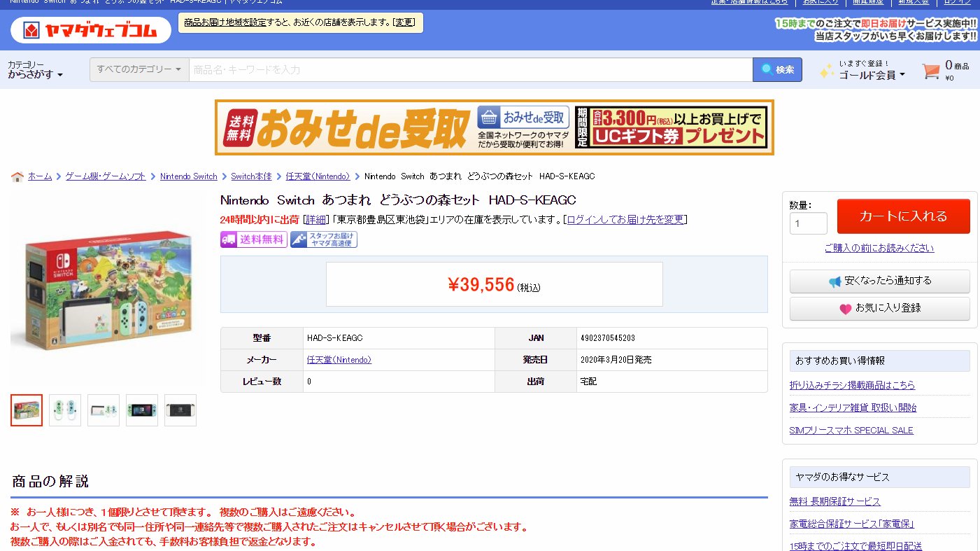Select 閲覧履歴 in the top navigation
The image size is (980, 551).
(869, 1)
